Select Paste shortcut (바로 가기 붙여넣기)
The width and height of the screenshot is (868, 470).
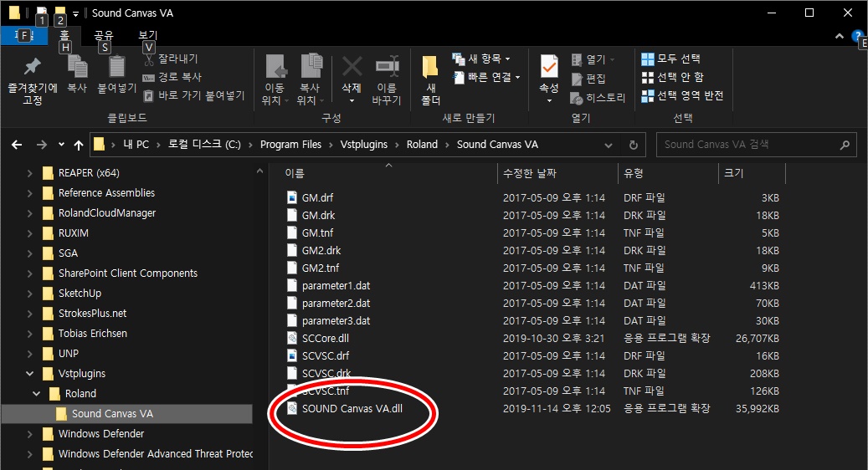point(194,95)
